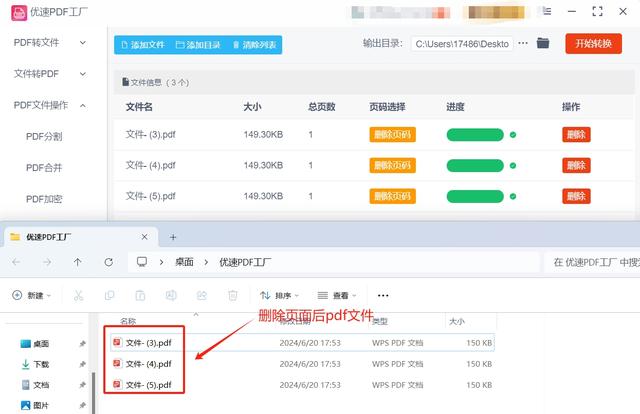
Task: Click the trash delete icon in Explorer
Action: click(233, 295)
